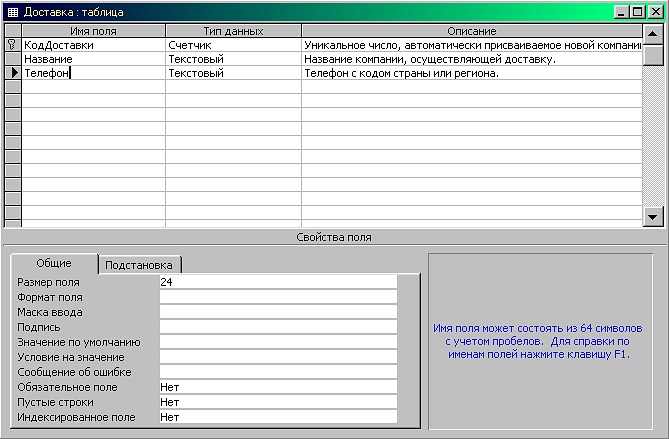
Task: Click the Сообщение об ошибке input box
Action: [278, 372]
